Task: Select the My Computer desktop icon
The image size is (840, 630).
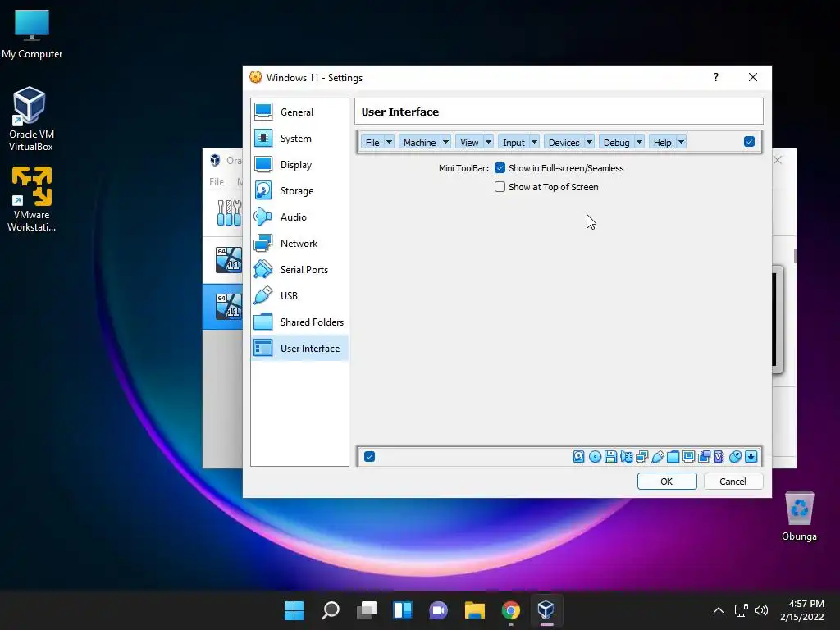Action: pyautogui.click(x=32, y=34)
